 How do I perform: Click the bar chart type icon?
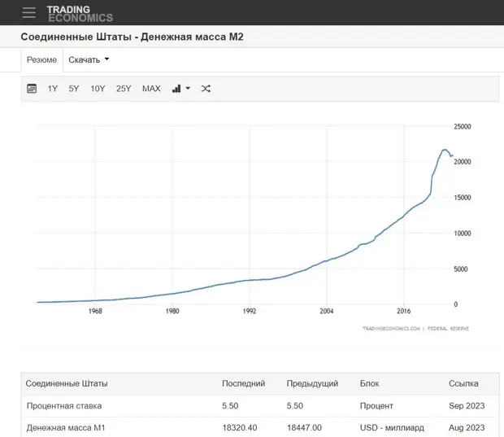(x=176, y=89)
